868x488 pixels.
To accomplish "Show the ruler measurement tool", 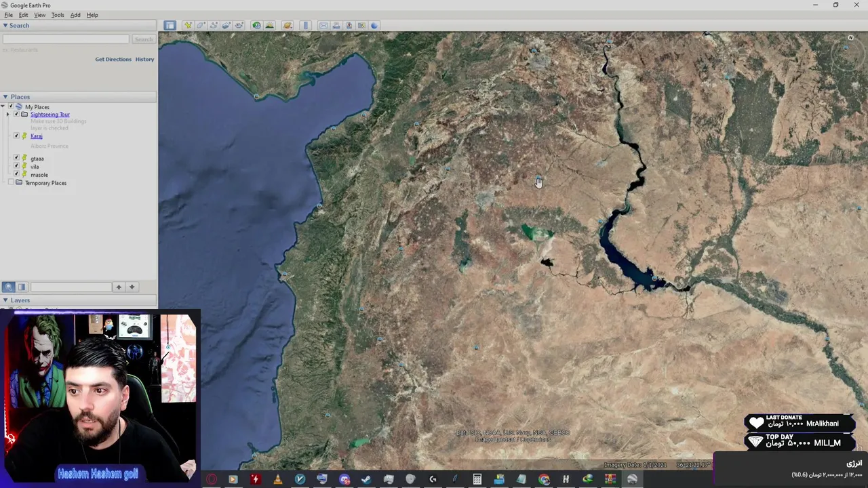I will coord(306,26).
